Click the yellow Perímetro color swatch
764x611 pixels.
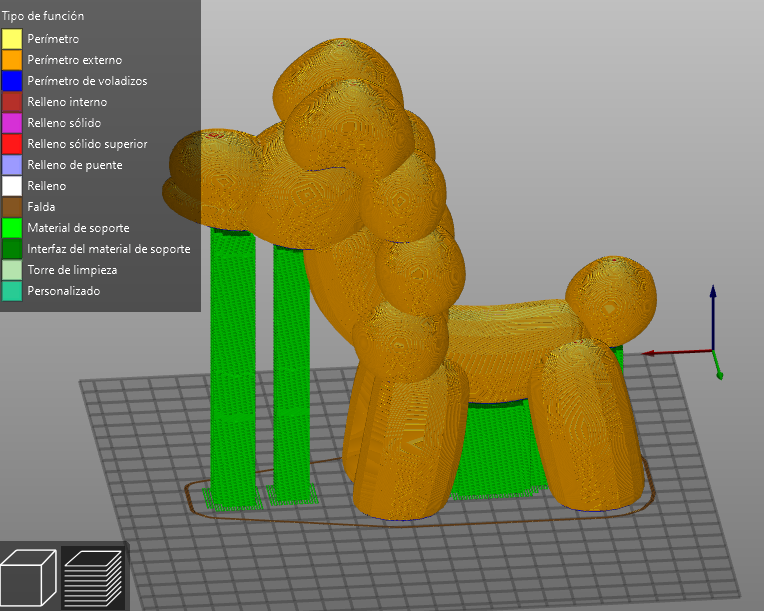coord(12,39)
